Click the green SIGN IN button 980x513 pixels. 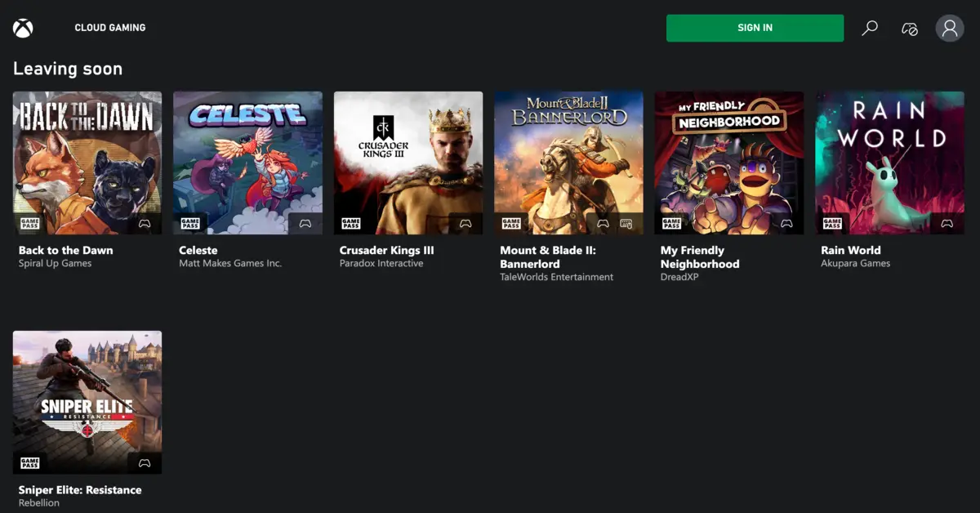click(755, 28)
